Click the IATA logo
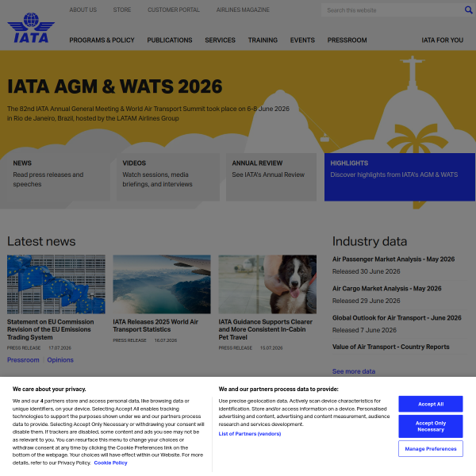476x476 pixels. (31, 28)
